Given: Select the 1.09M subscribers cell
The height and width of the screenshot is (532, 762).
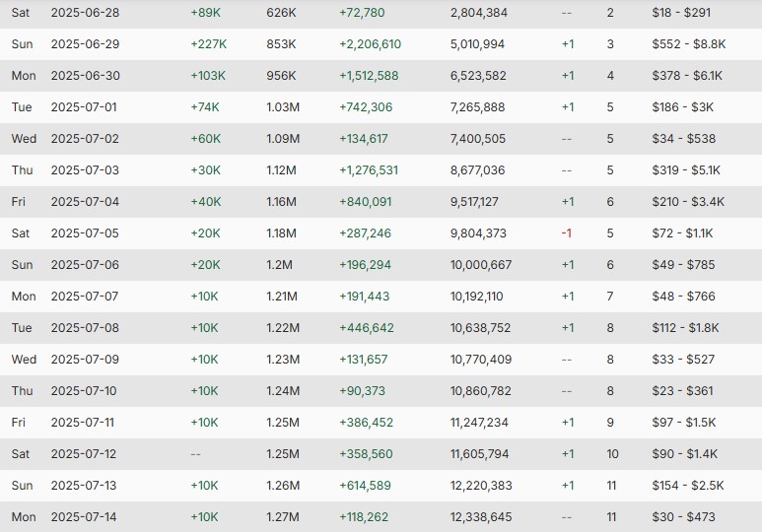Looking at the screenshot, I should click(x=283, y=139).
